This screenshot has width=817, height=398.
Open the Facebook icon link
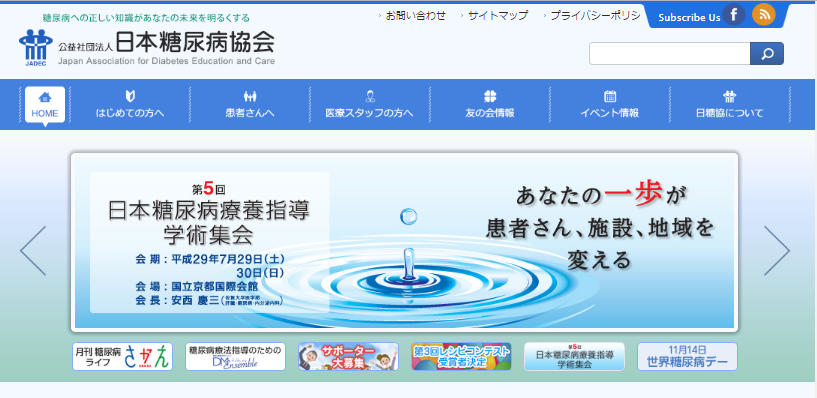point(734,15)
